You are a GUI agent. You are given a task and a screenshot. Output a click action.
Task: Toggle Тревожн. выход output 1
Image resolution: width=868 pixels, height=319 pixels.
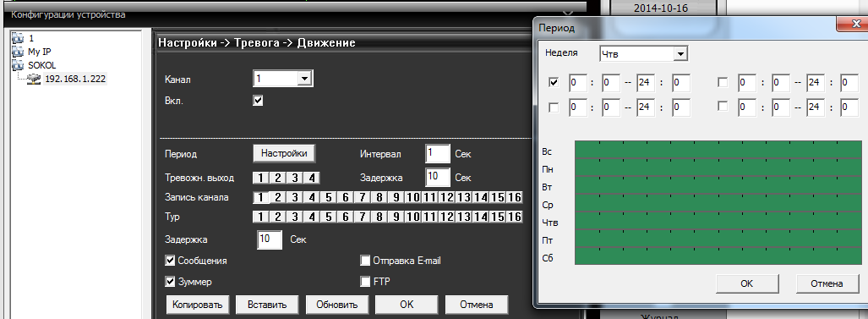(x=261, y=178)
